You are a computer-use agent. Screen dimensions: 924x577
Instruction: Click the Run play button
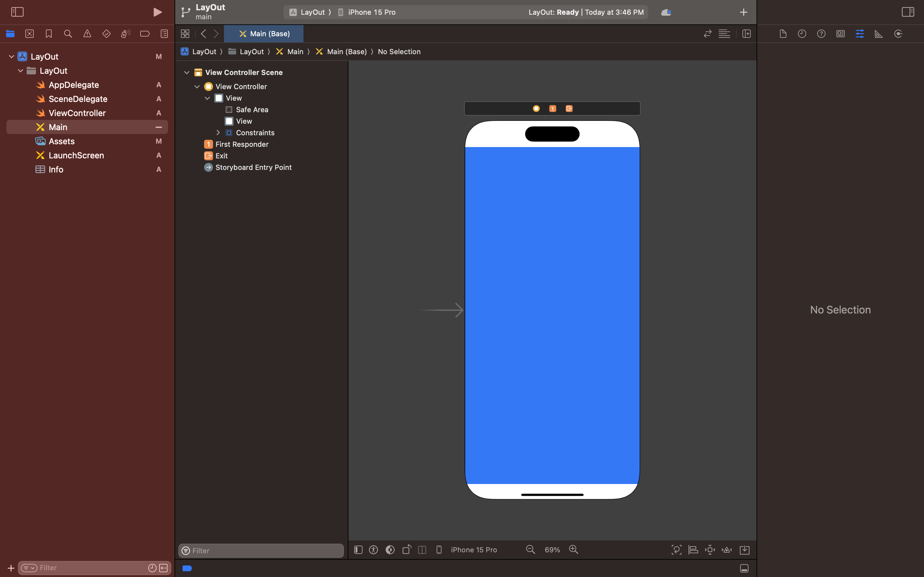tap(157, 12)
